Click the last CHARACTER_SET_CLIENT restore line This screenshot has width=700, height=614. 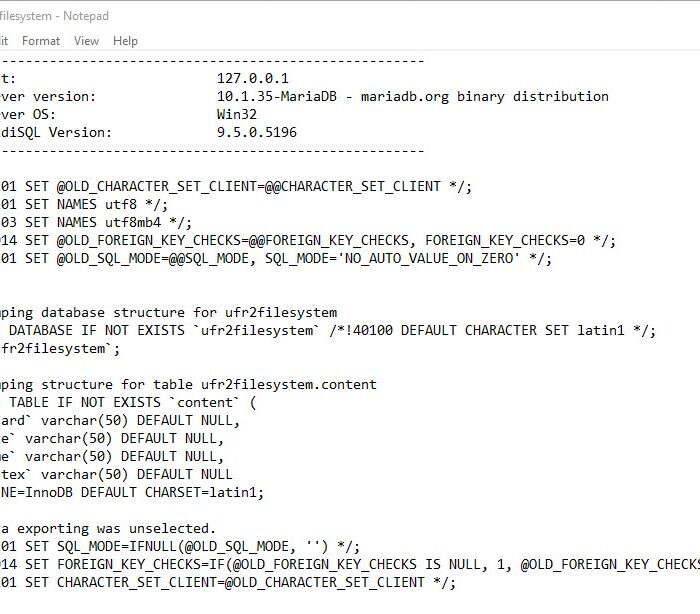coord(228,582)
